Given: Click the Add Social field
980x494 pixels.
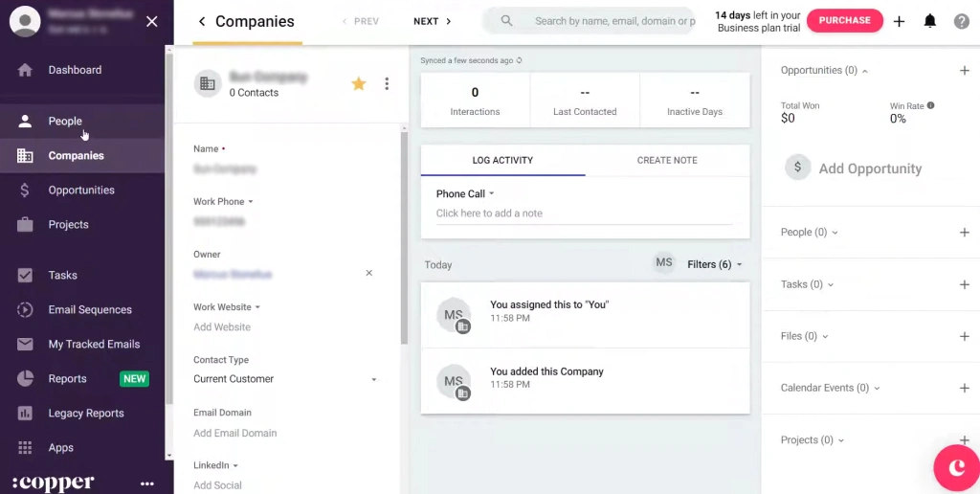Looking at the screenshot, I should pyautogui.click(x=217, y=485).
